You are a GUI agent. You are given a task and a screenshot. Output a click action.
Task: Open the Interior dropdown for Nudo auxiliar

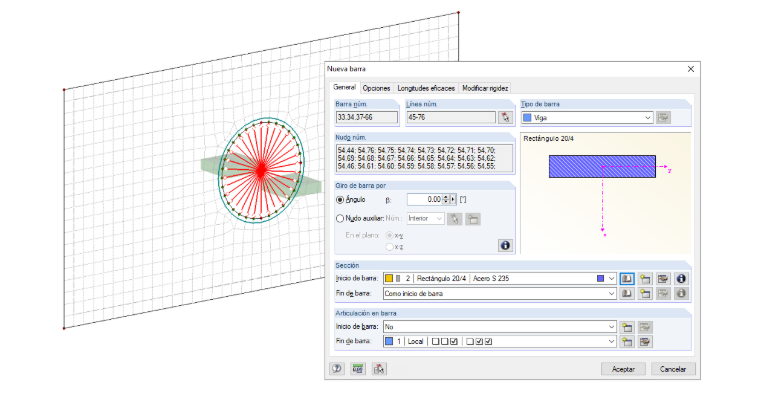click(439, 219)
